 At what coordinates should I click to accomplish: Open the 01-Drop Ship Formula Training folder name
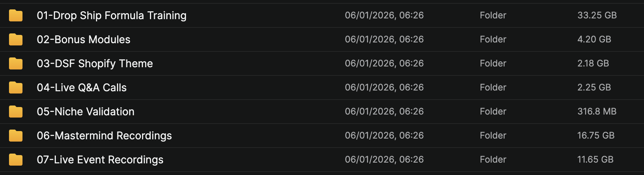(x=111, y=15)
